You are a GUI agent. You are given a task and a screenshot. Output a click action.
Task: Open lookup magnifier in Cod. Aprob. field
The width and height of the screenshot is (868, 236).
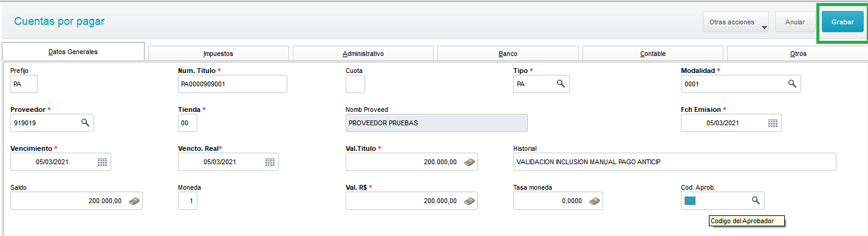click(756, 200)
